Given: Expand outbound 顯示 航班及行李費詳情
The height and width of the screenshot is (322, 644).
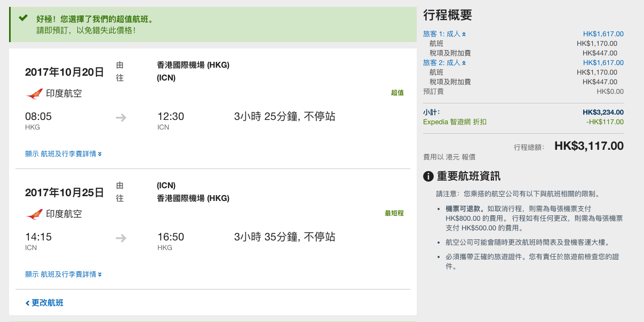Looking at the screenshot, I should [x=63, y=154].
